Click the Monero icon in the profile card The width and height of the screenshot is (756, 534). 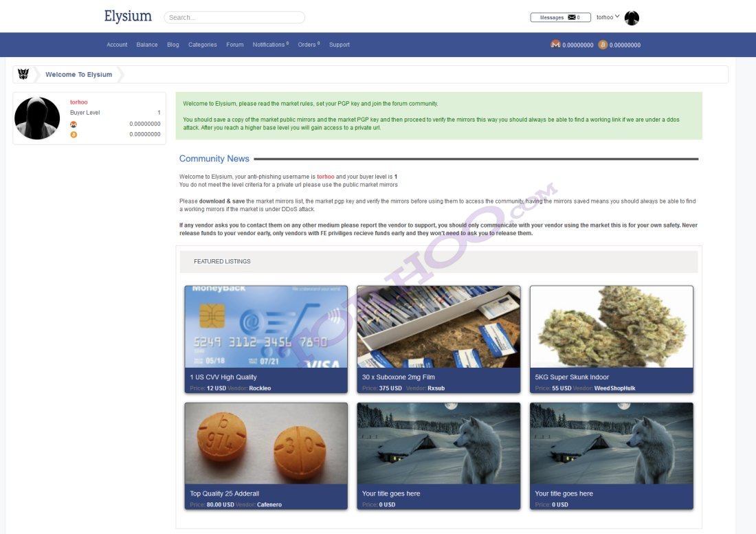click(74, 124)
